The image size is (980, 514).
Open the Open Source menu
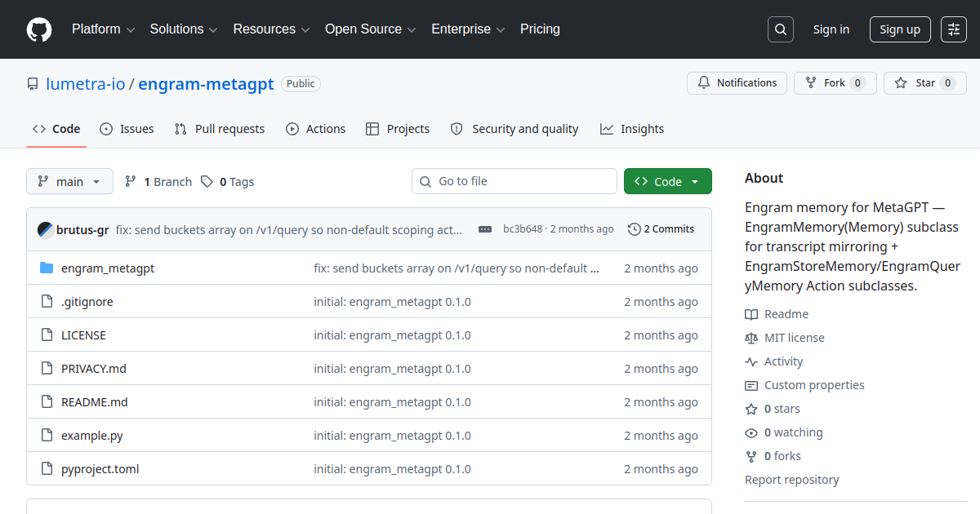(371, 29)
